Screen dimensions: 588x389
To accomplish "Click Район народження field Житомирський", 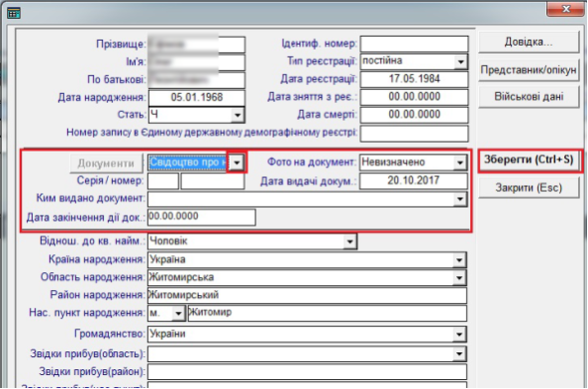I will pos(307,296).
